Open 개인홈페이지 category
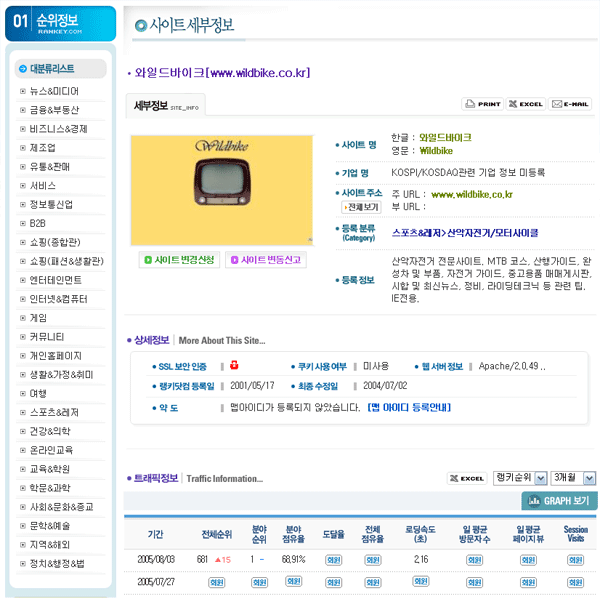600x599 pixels. 55,356
